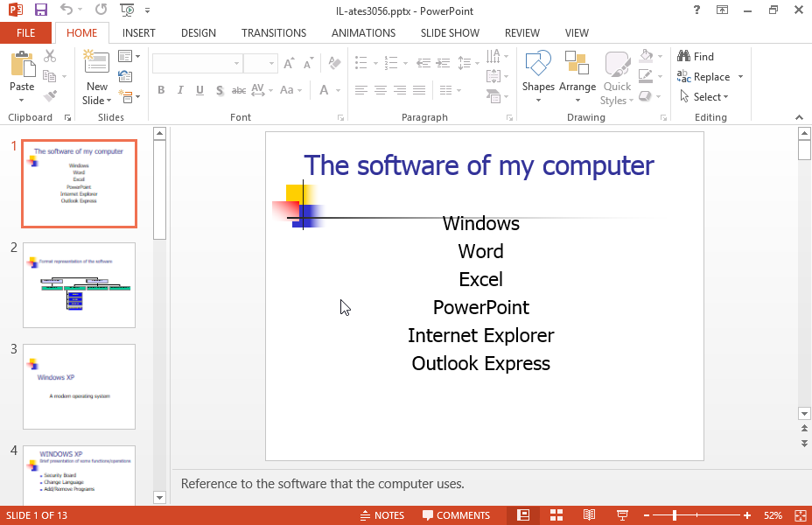Convert to SmartArt graphic

click(x=497, y=96)
